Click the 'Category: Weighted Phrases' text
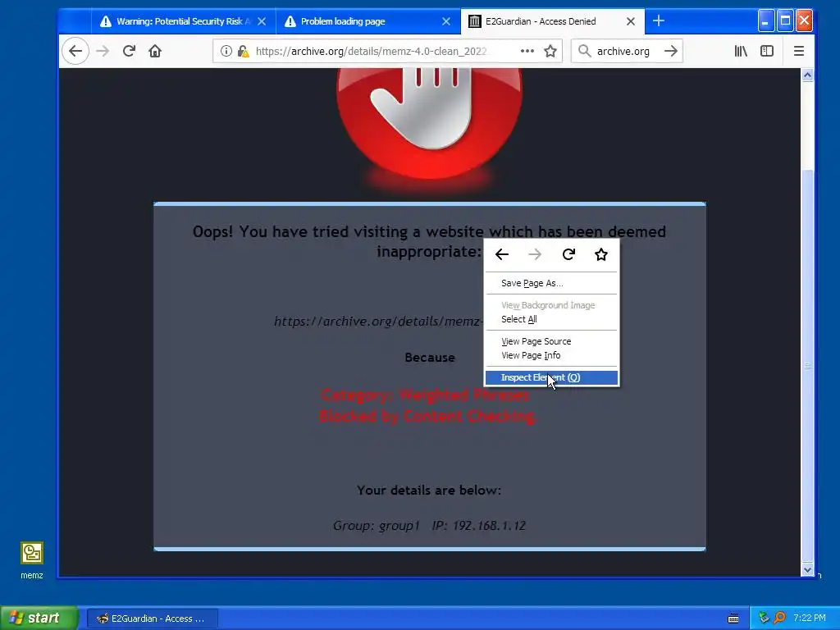This screenshot has width=840, height=630. coord(425,395)
